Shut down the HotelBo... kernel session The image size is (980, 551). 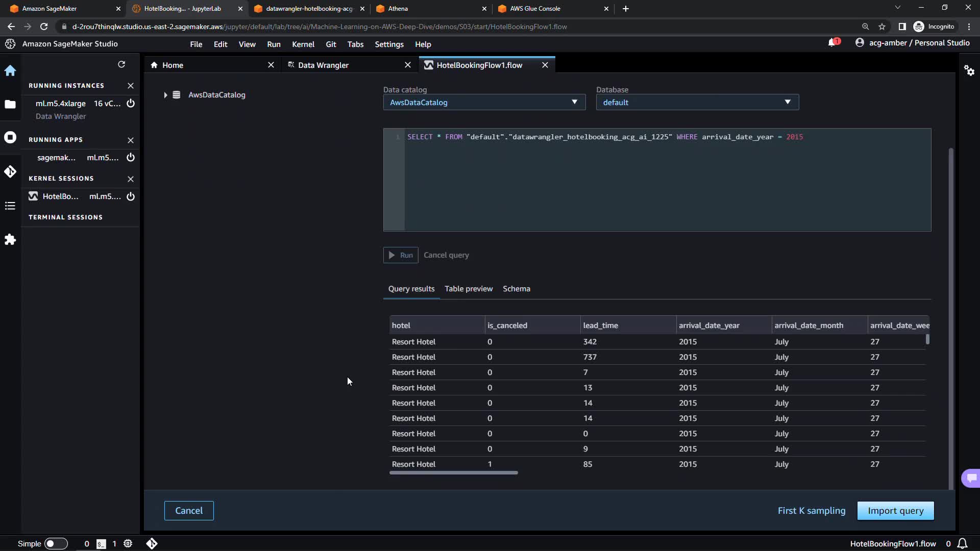coord(131,196)
